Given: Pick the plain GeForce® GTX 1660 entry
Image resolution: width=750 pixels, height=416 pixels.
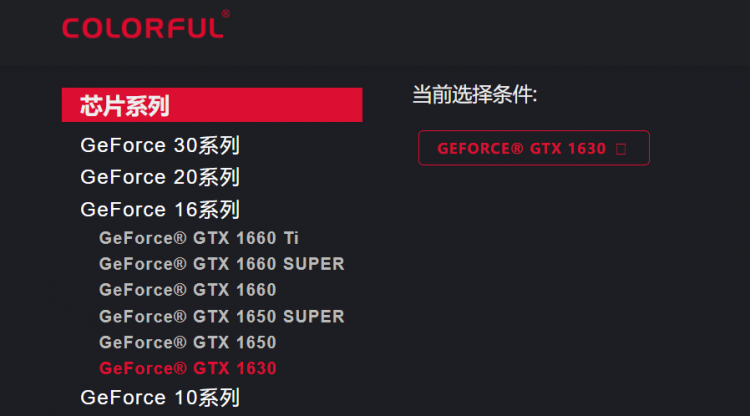Looking at the screenshot, I should click(x=187, y=290).
